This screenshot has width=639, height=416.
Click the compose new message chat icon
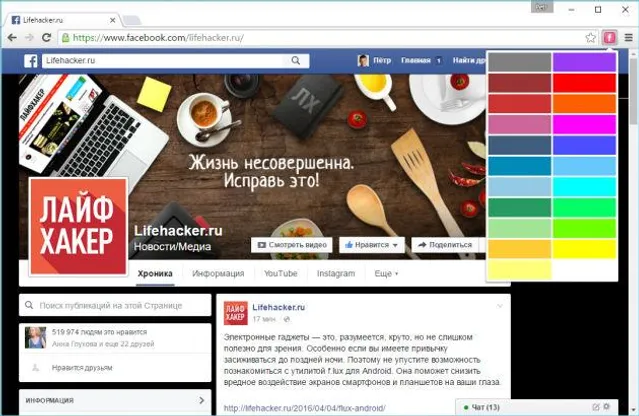[595, 407]
